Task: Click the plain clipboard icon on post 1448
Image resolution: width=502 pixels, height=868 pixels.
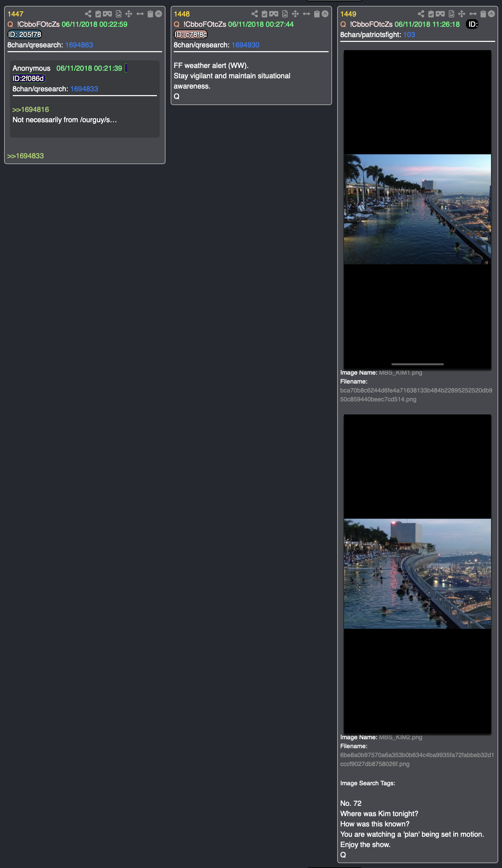Action: coord(317,14)
